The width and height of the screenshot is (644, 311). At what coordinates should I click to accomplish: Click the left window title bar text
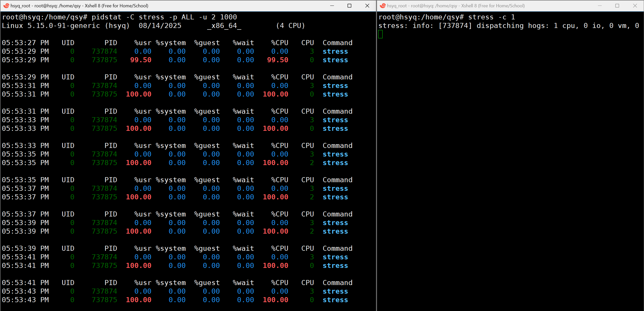(79, 6)
